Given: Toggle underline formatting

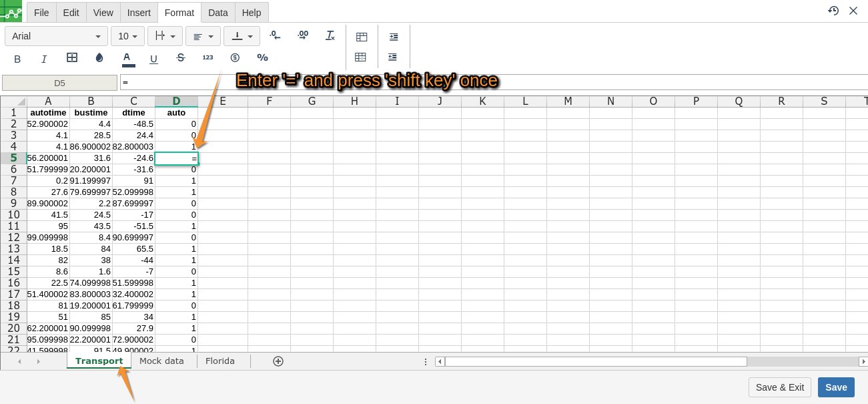Looking at the screenshot, I should (x=153, y=59).
